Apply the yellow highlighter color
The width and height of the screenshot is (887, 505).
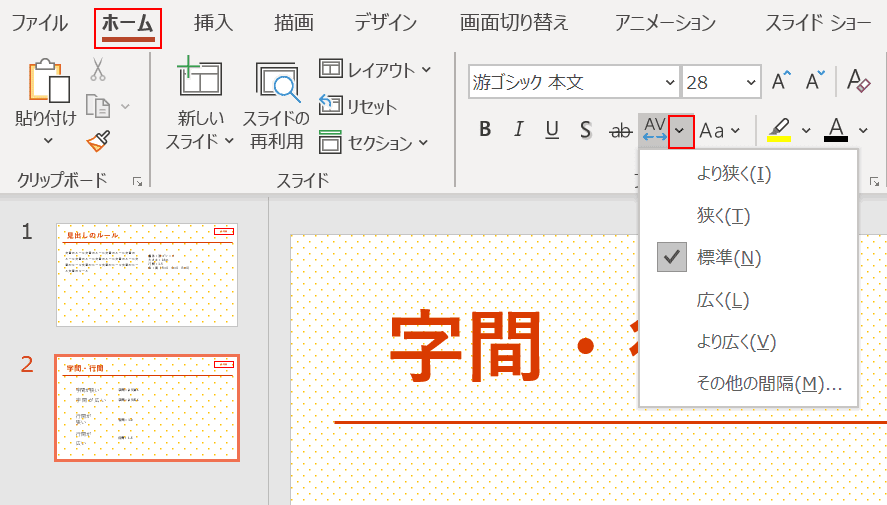(778, 130)
